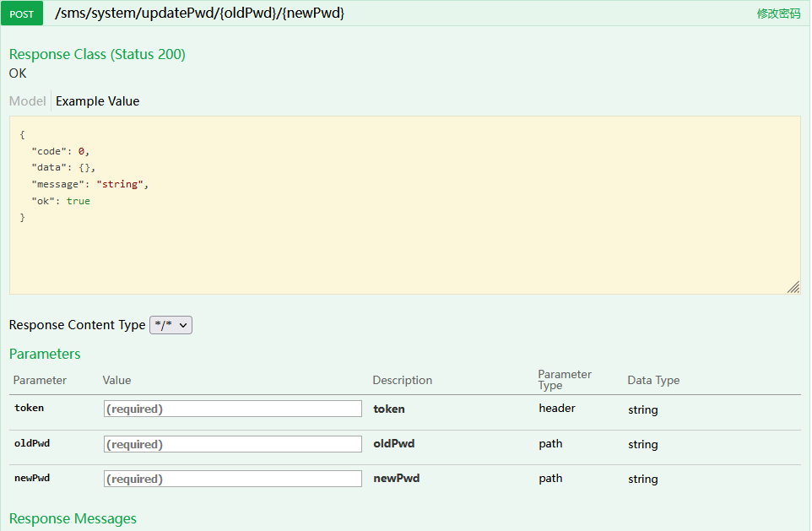Click the Response Class (Status 200) heading
This screenshot has height=531, width=812.
click(x=97, y=54)
